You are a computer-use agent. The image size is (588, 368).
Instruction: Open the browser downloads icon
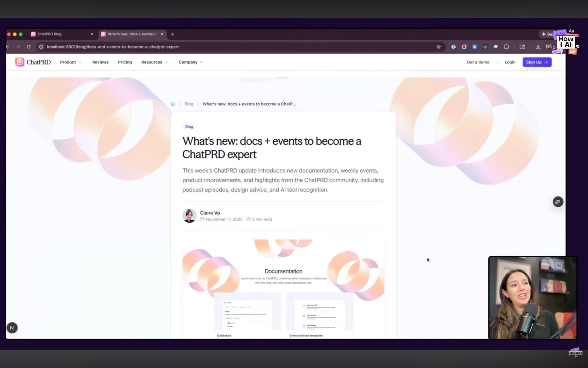538,47
